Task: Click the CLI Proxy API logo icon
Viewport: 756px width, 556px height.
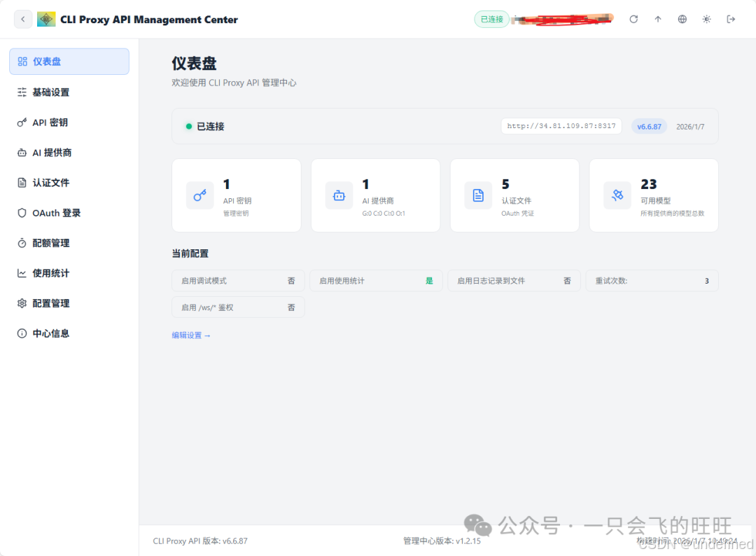Action: 46,20
